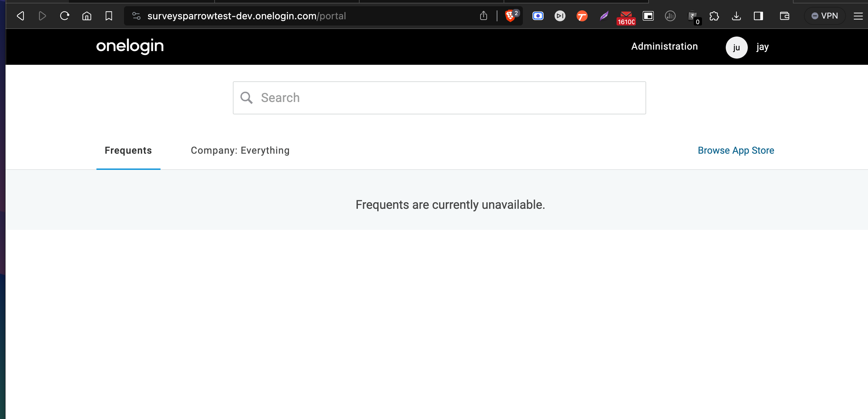The height and width of the screenshot is (419, 868).
Task: Toggle the VPN button
Action: 825,16
